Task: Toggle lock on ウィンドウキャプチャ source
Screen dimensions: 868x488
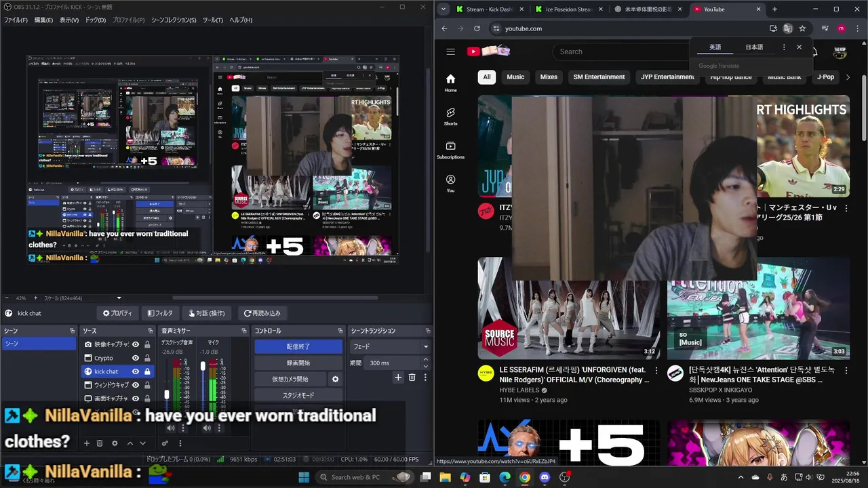Action: [x=147, y=385]
